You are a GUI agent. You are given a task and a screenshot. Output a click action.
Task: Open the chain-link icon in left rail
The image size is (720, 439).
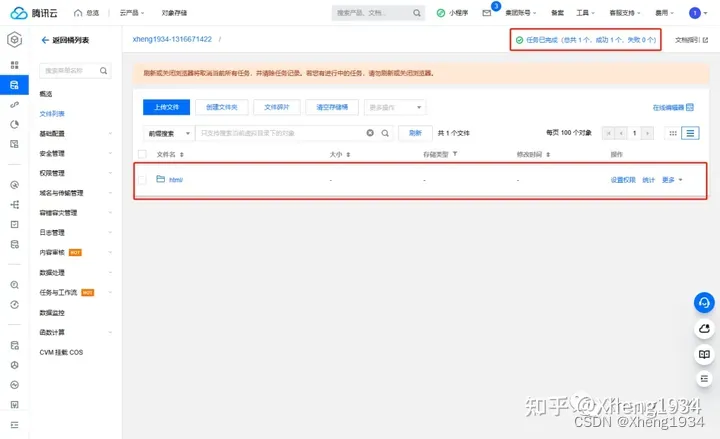point(15,105)
